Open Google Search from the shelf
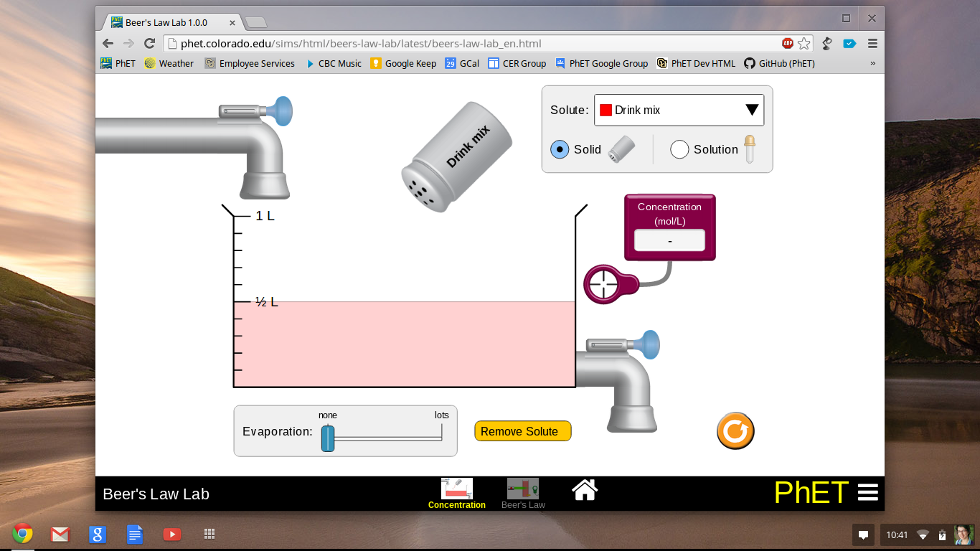Screen dimensions: 980x551 point(98,534)
